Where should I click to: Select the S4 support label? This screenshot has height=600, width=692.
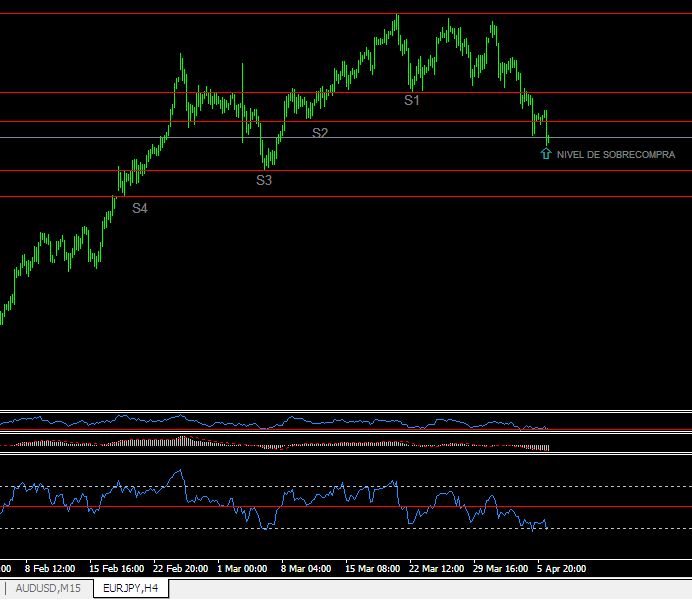pos(140,208)
